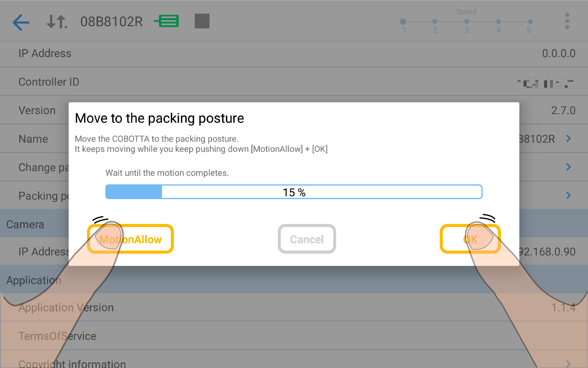Select speed level 4 point

click(498, 22)
